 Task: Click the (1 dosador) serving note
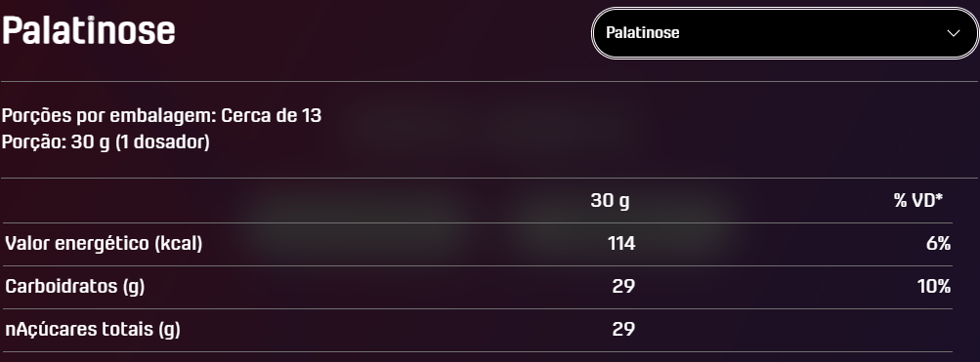162,142
